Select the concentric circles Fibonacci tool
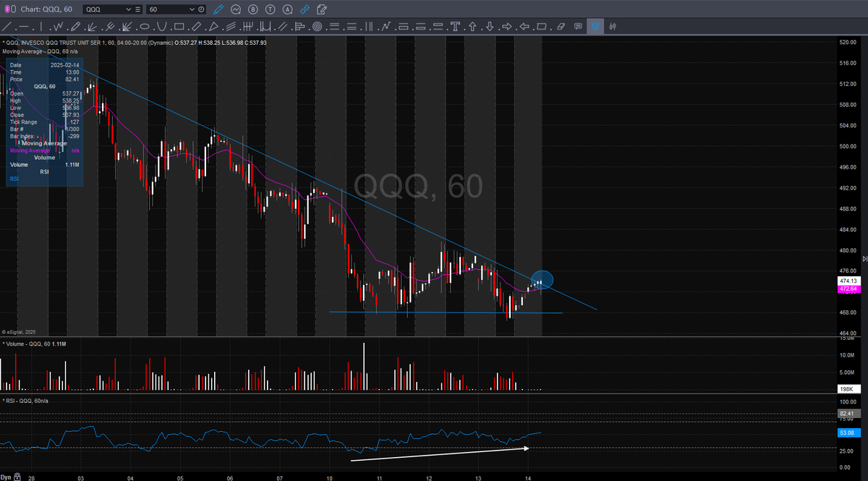Image resolution: width=868 pixels, height=481 pixels. [x=318, y=27]
